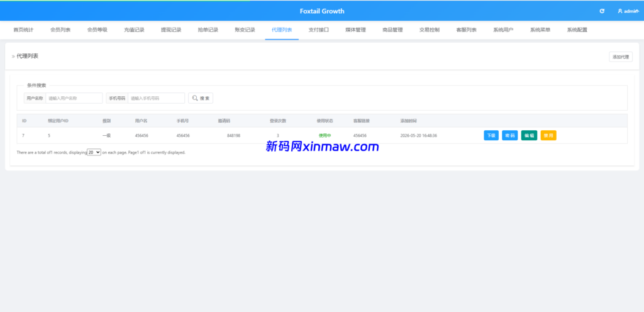Viewport: 644px width, 312px height.
Task: Click the 绑定用户ID column header
Action: [58, 121]
